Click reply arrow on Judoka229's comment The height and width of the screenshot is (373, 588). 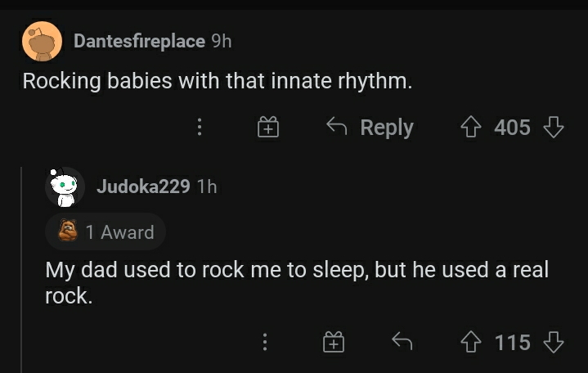click(402, 343)
